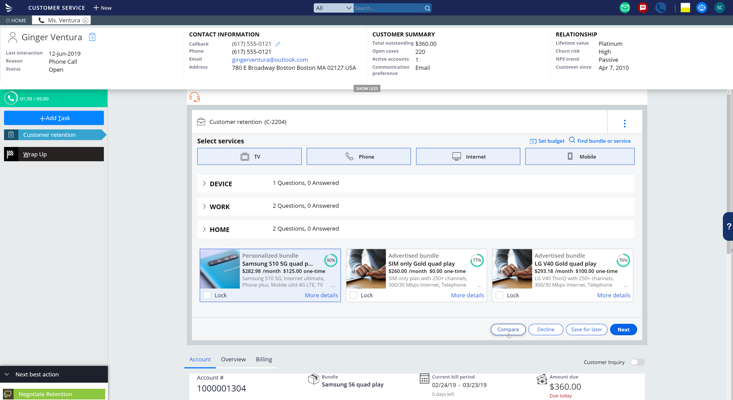
Task: Open the clipboard icon beside Ginger Ventura
Action: point(92,37)
